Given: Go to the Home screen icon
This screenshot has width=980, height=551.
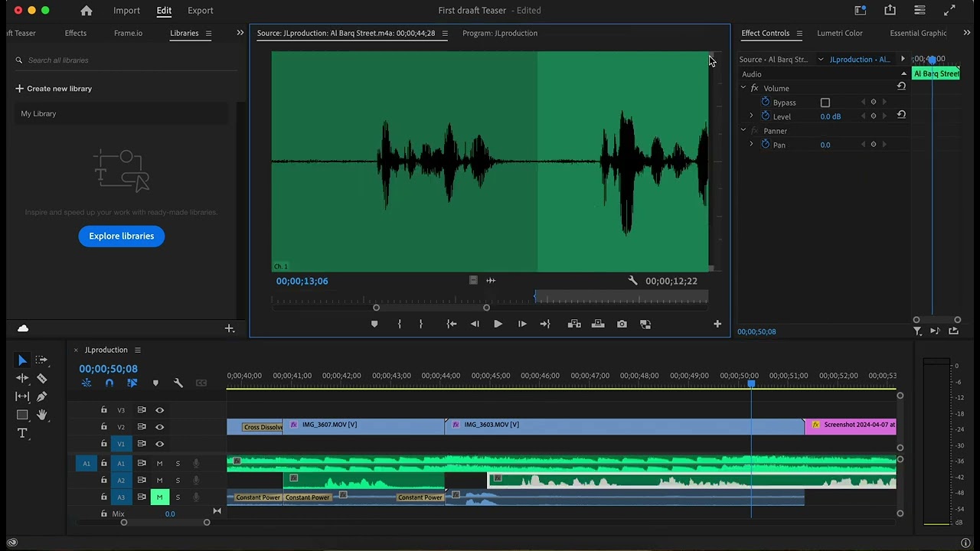Looking at the screenshot, I should point(87,11).
